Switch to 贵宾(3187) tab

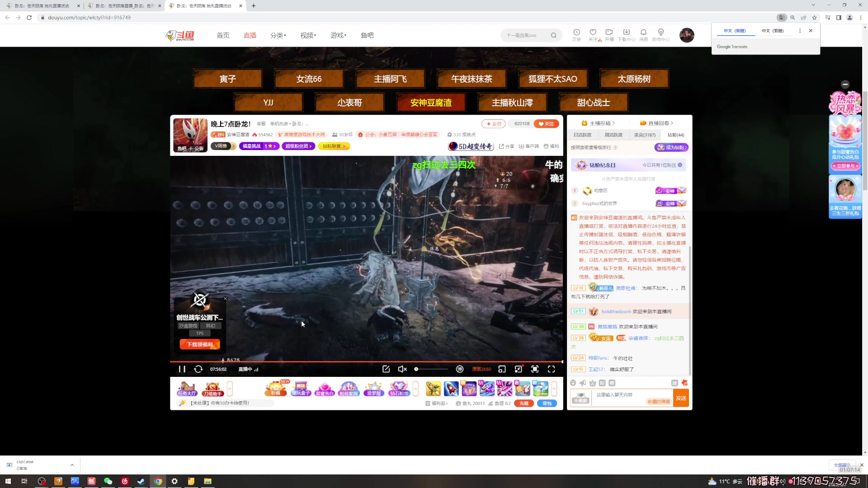tap(645, 135)
